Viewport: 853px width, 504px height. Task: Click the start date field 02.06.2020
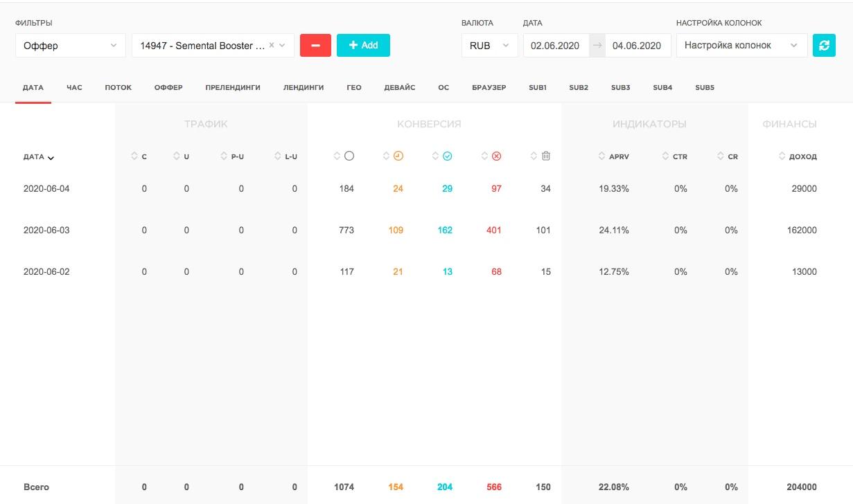click(555, 45)
